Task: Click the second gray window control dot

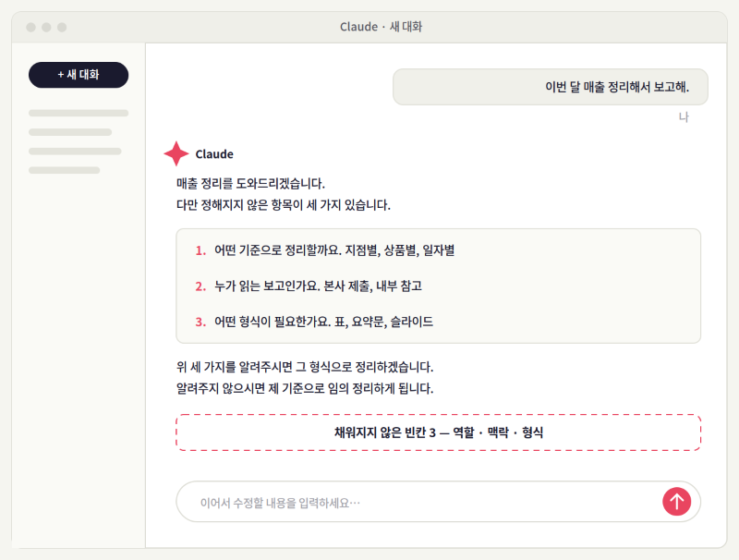Action: (46, 28)
